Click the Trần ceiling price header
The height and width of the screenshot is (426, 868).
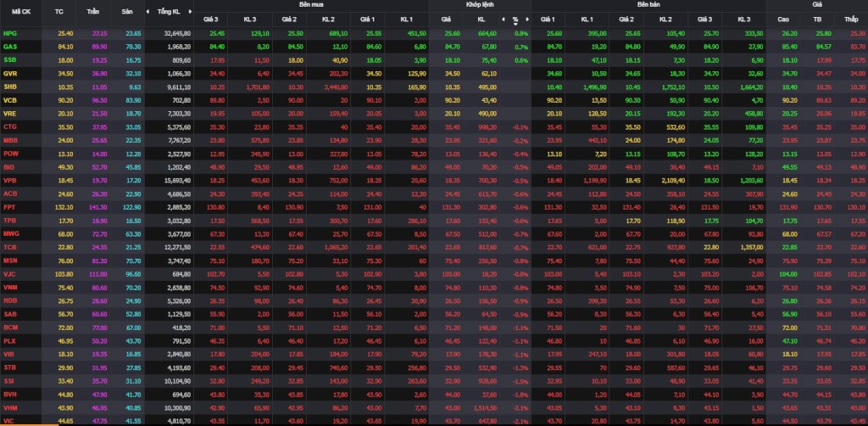[x=92, y=11]
